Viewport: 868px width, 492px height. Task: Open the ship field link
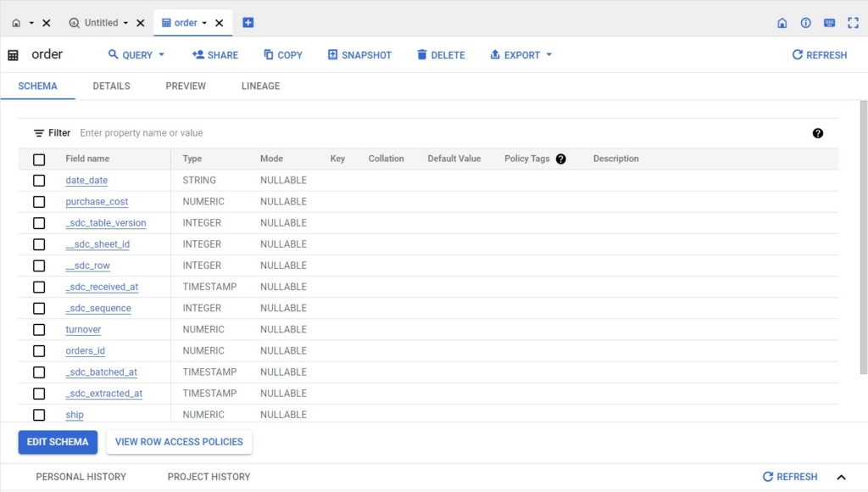click(75, 415)
